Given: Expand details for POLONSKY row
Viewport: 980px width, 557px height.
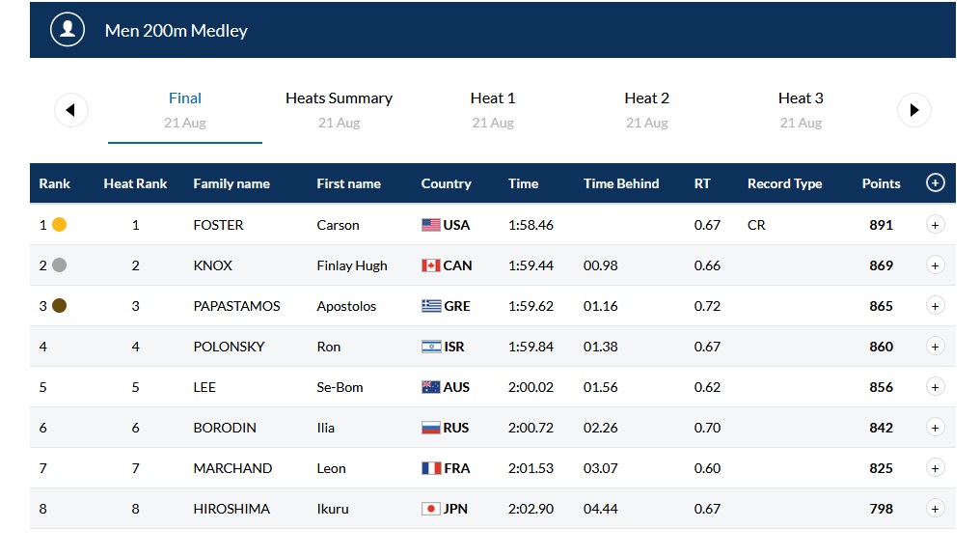Looking at the screenshot, I should (x=934, y=347).
